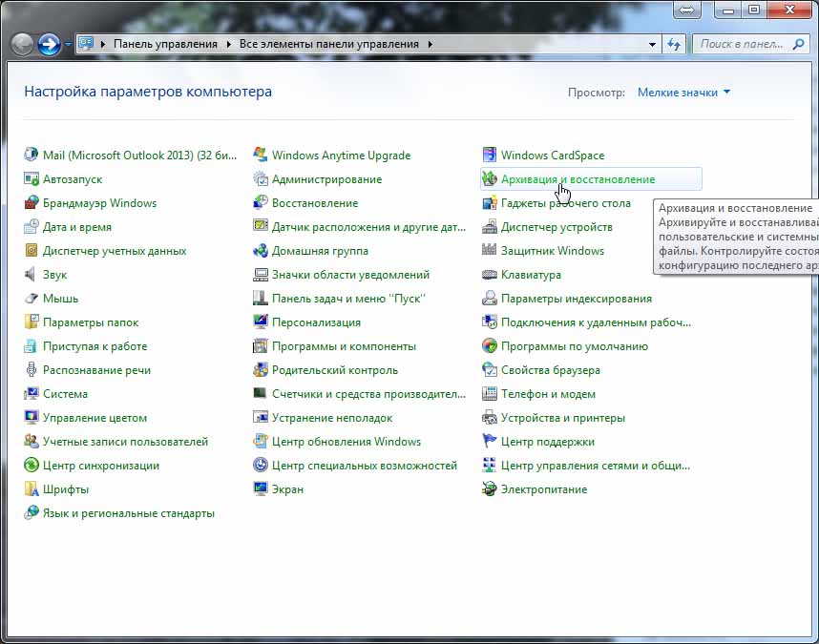Open Подключения к удаленным рабочим столам link

tap(596, 322)
